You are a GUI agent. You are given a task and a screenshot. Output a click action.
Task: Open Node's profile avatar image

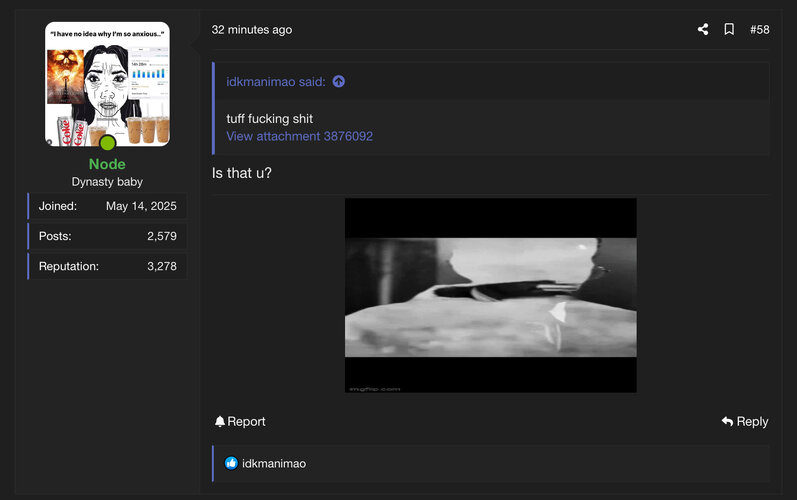107,84
